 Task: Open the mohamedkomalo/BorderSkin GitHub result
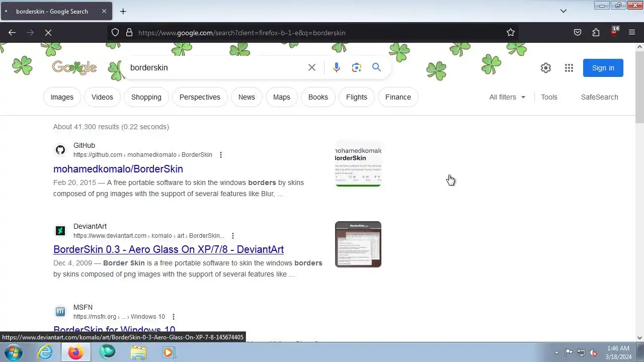[118, 169]
